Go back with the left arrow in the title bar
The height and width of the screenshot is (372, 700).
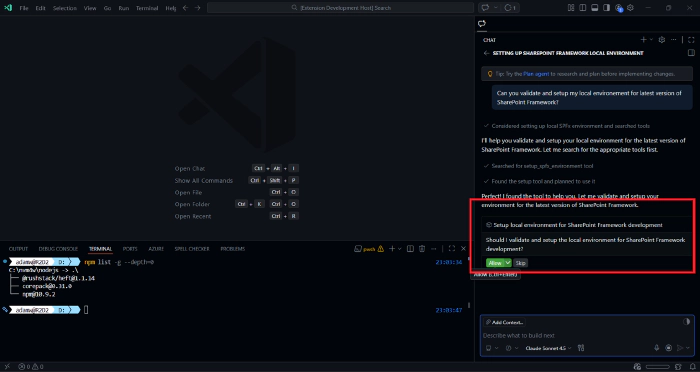coord(185,8)
